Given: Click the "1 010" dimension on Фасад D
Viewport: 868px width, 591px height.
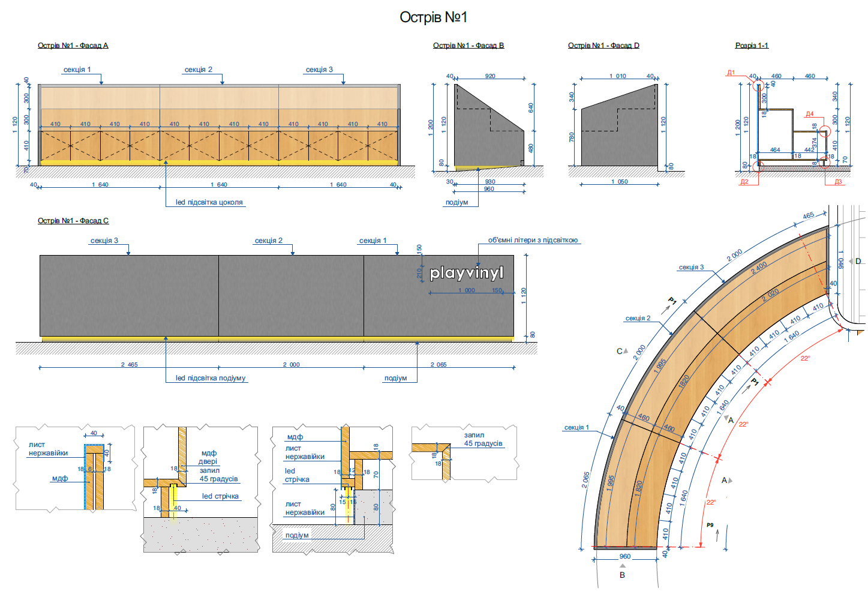Looking at the screenshot, I should pos(618,76).
